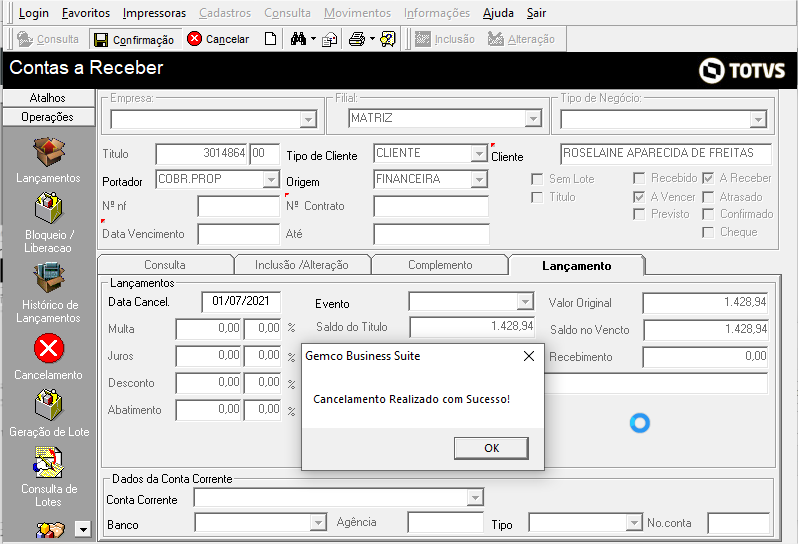
Task: Toggle the Atrasado checkbox
Action: (x=708, y=197)
